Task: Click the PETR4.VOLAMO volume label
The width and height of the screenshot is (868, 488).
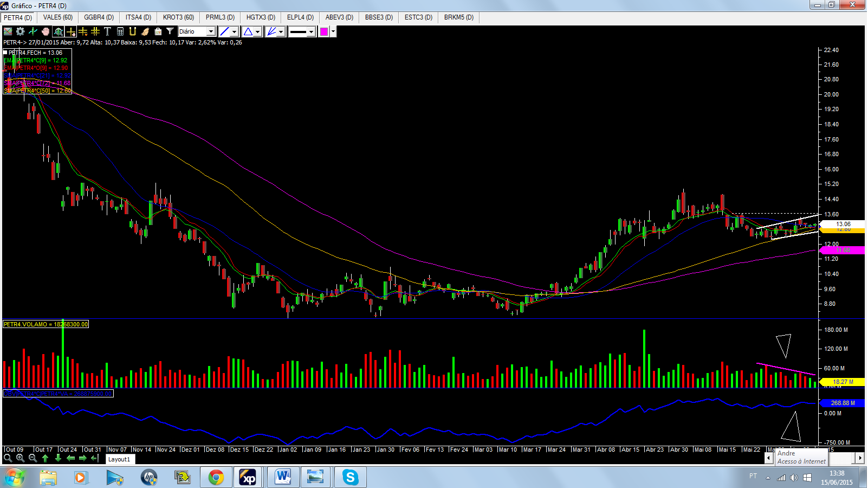Action: click(46, 324)
